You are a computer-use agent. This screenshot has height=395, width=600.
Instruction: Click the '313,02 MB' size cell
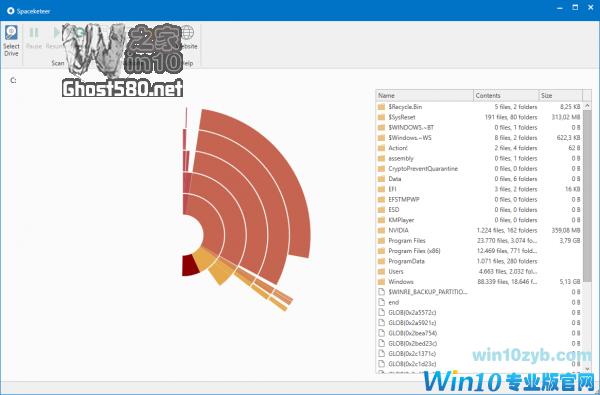coord(566,117)
